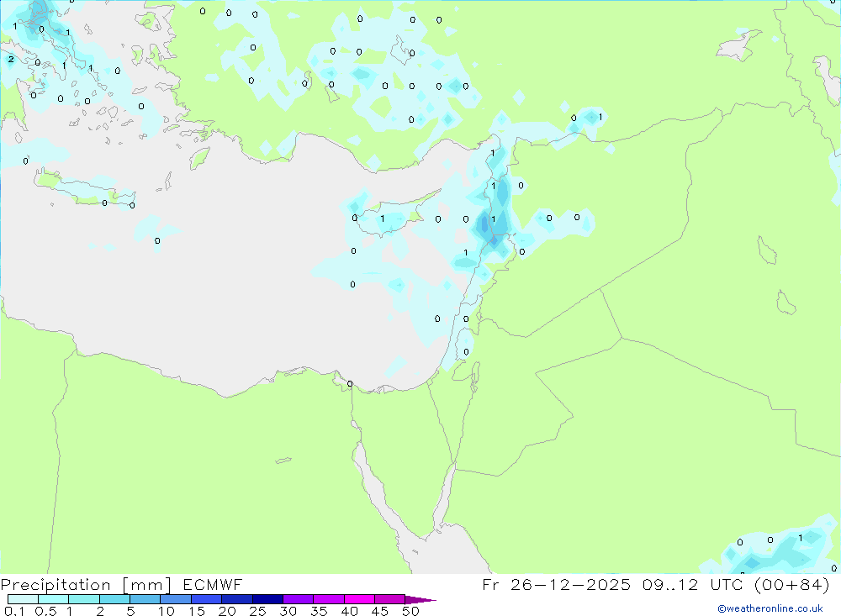Select the 5–10 mm light blue legend swatch
841x616 pixels.
[145, 599]
